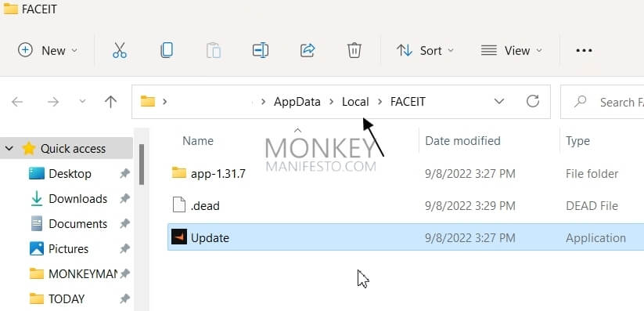Open Documents in the sidebar
Viewport: 644px width, 311px height.
click(77, 224)
